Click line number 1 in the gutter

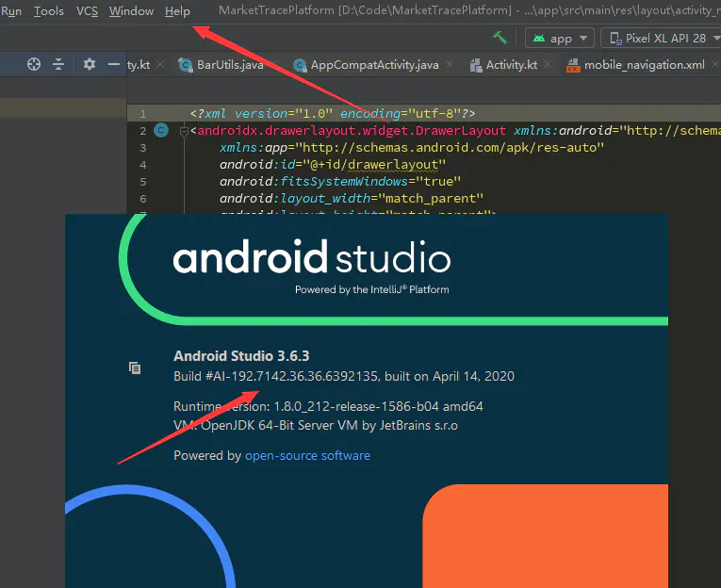point(143,114)
